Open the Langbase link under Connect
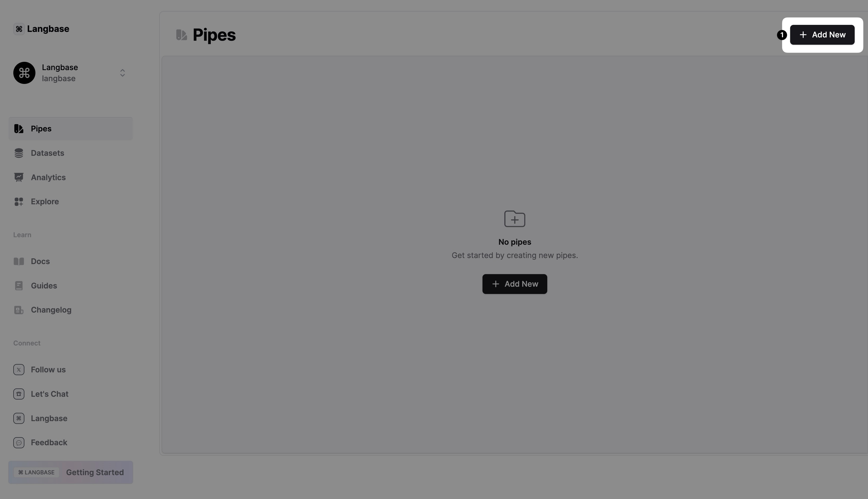The height and width of the screenshot is (499, 868). [49, 418]
